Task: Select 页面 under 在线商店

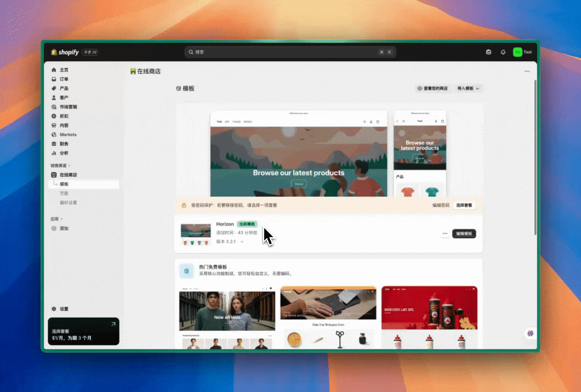Action: pyautogui.click(x=64, y=193)
